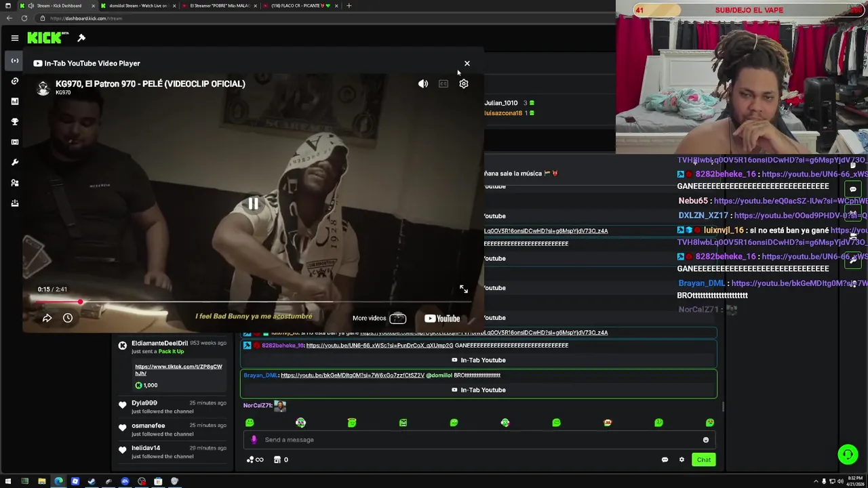Click the KG970 channel avatar

pos(43,87)
